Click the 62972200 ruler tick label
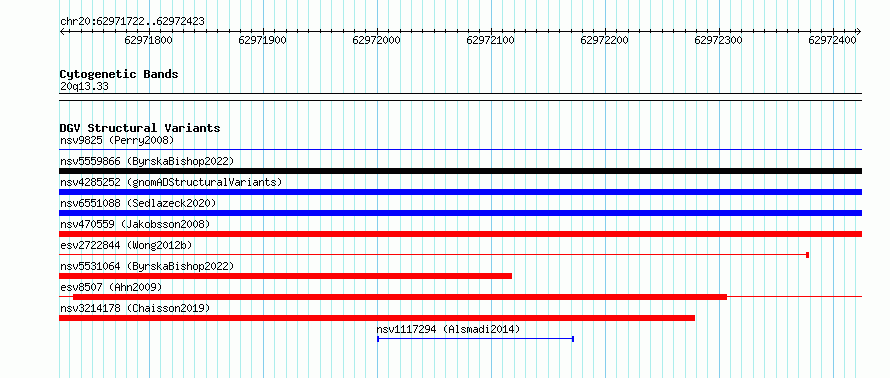 (x=604, y=40)
